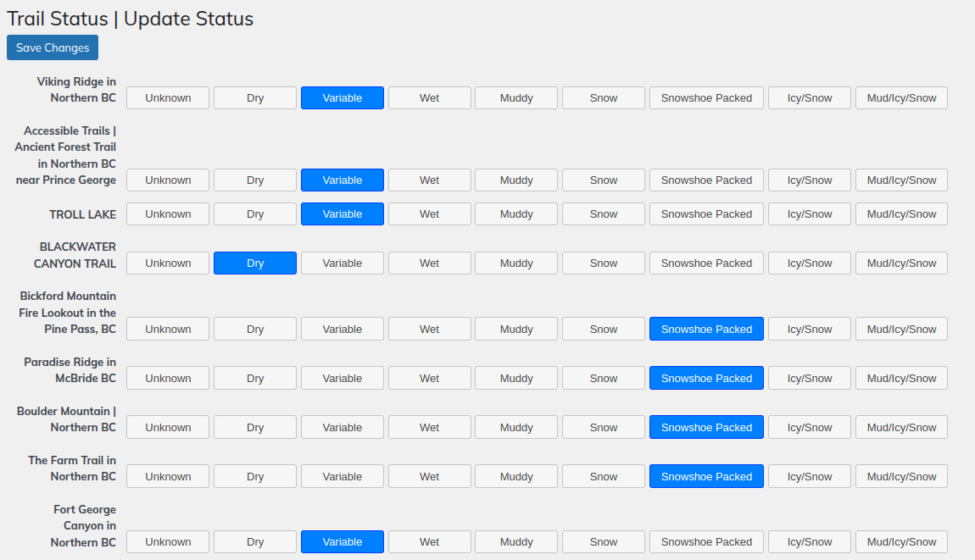Set Fort George Canyon to Unknown
Image resolution: width=975 pixels, height=560 pixels.
(168, 542)
